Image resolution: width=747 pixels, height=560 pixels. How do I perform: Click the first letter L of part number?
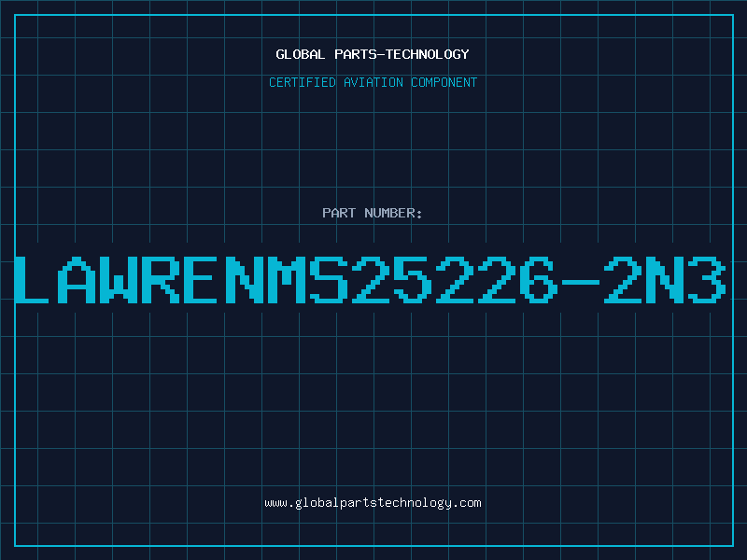point(32,279)
